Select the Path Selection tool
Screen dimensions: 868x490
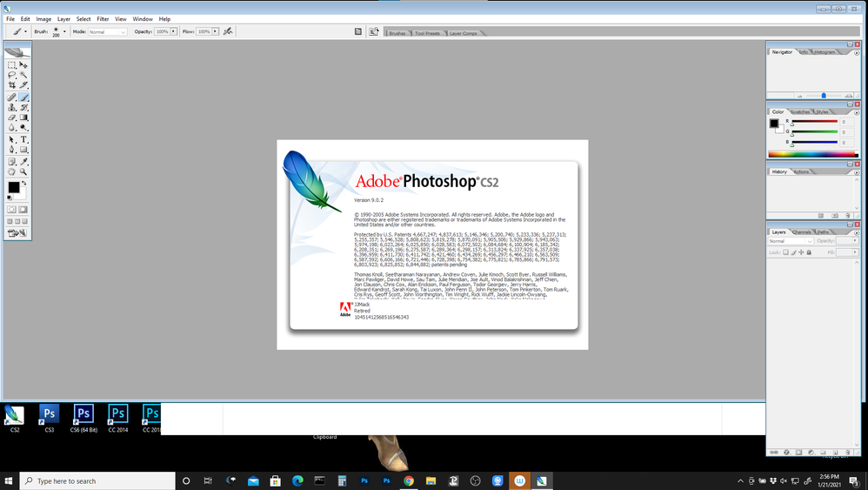click(11, 139)
